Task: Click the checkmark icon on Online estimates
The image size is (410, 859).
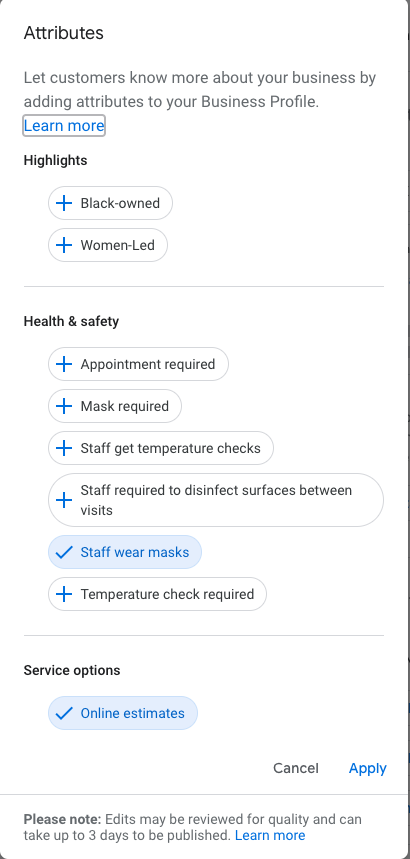Action: pyautogui.click(x=64, y=713)
